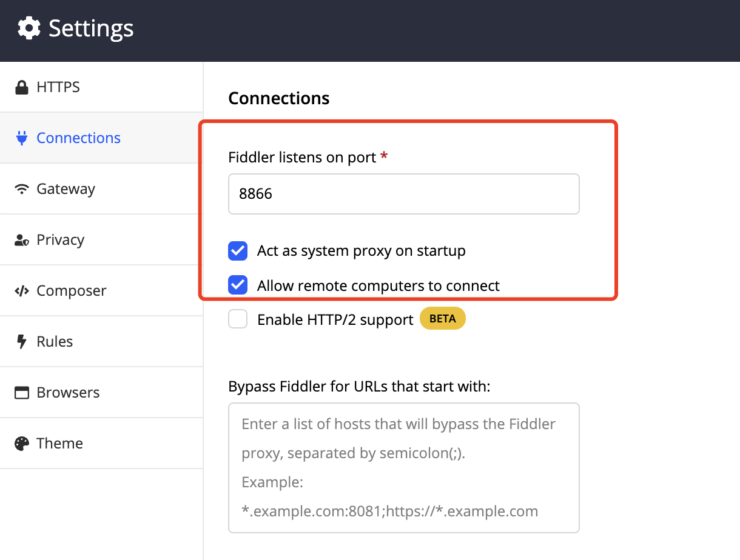
Task: Open the HTTPS settings tab
Action: [x=58, y=87]
